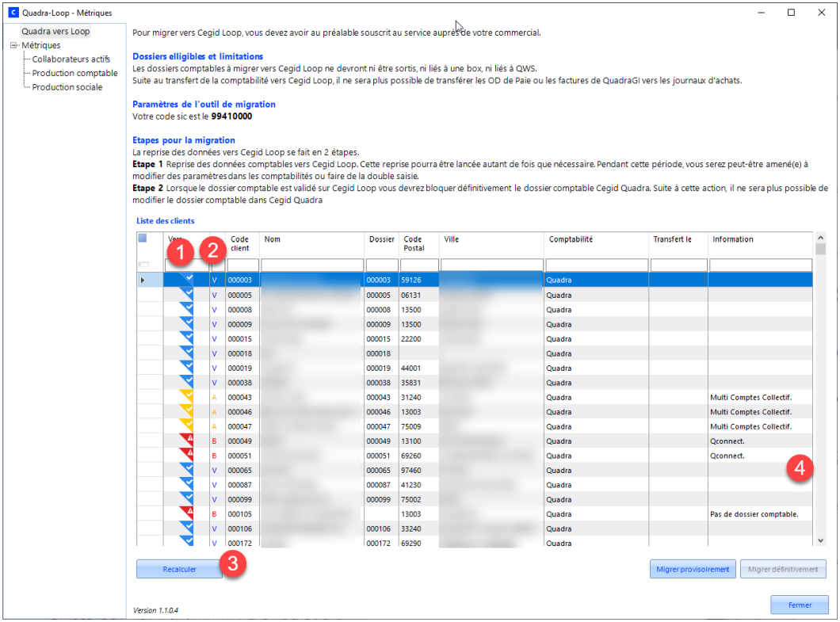Select Production comptable in the sidebar
This screenshot has height=622, width=840.
74,73
